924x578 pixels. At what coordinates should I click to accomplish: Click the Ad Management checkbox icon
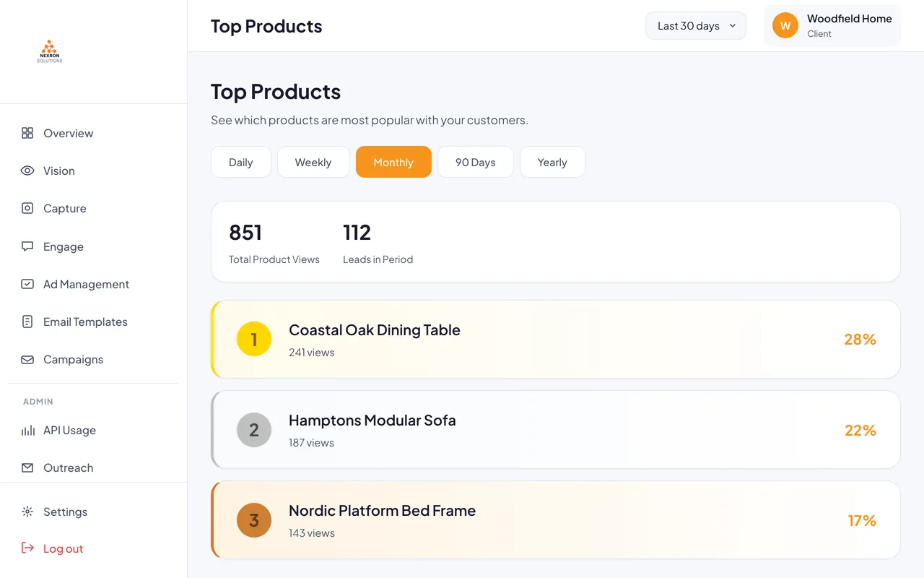tap(27, 284)
